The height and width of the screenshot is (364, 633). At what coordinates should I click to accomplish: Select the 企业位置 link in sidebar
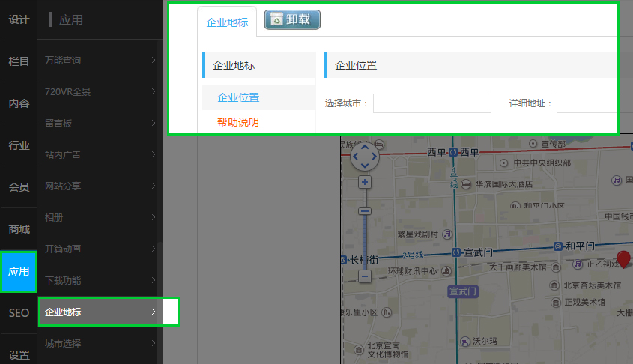click(238, 97)
